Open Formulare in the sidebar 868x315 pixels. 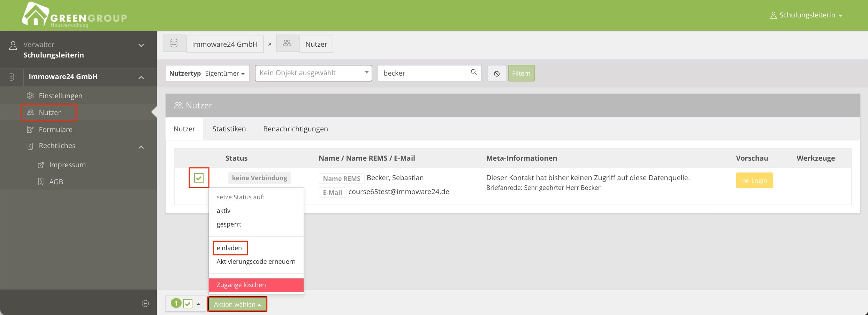(x=56, y=130)
